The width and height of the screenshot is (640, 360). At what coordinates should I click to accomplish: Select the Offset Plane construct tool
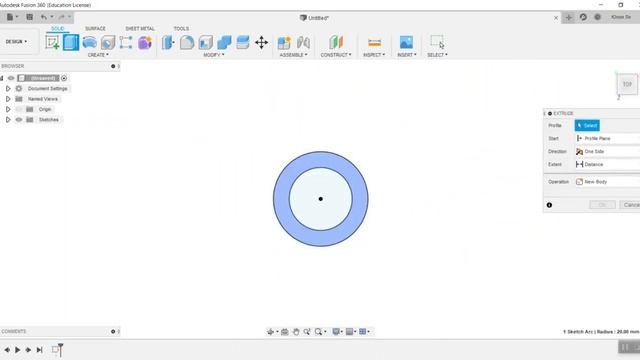click(x=336, y=42)
